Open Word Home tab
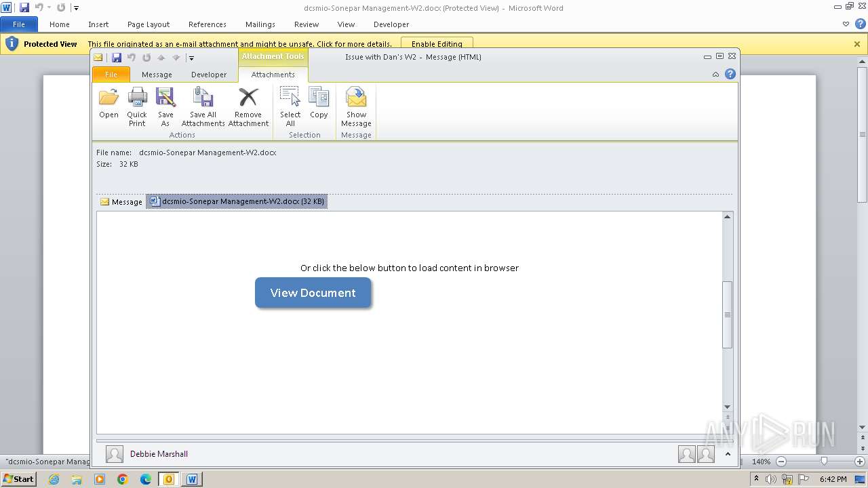This screenshot has height=488, width=868. [60, 24]
